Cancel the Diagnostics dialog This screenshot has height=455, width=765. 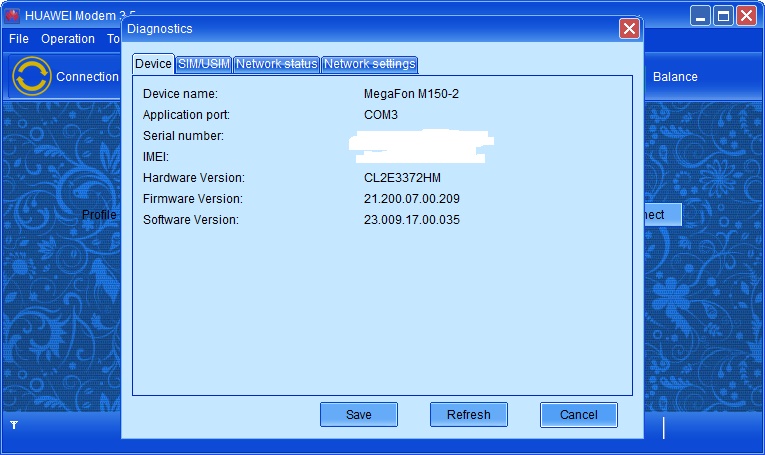point(579,415)
